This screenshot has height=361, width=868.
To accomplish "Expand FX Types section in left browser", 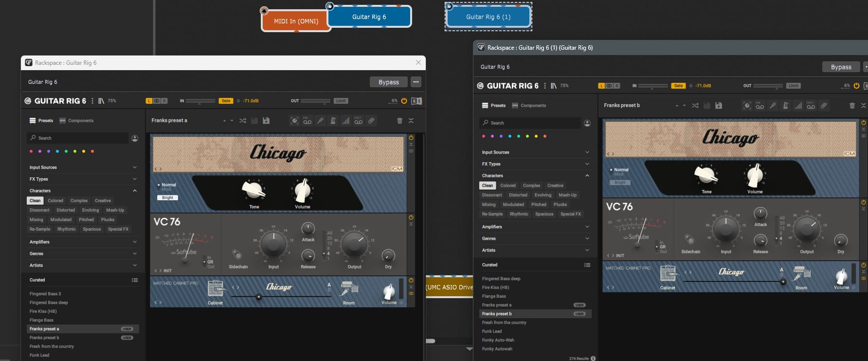I will tap(83, 179).
